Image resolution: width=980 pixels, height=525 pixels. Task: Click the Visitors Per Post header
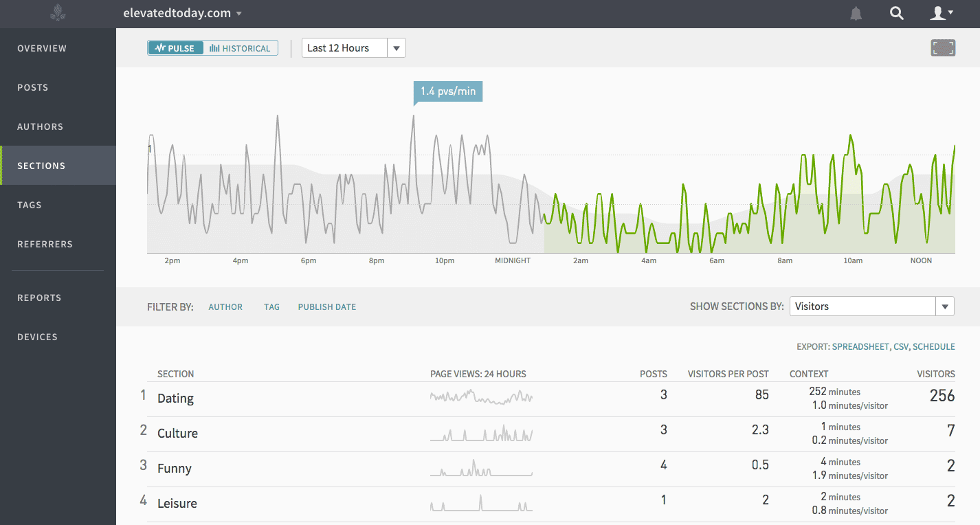pos(728,374)
